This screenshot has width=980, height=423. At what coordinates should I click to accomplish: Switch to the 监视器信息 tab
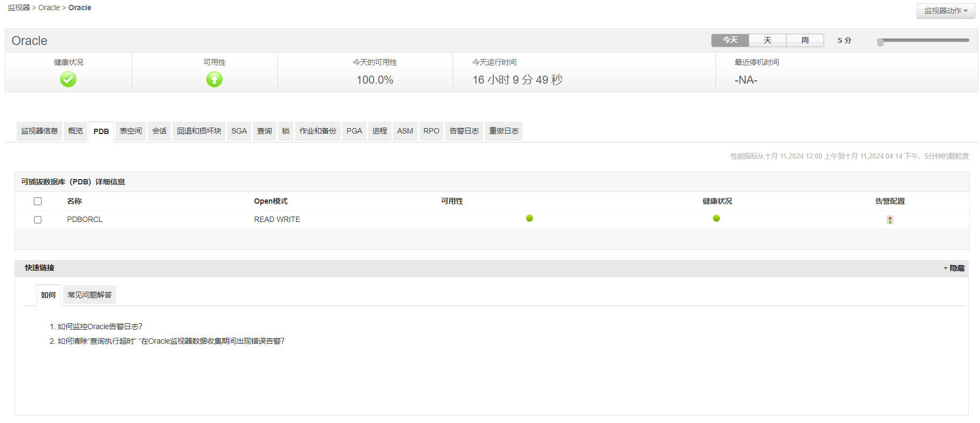coord(40,131)
